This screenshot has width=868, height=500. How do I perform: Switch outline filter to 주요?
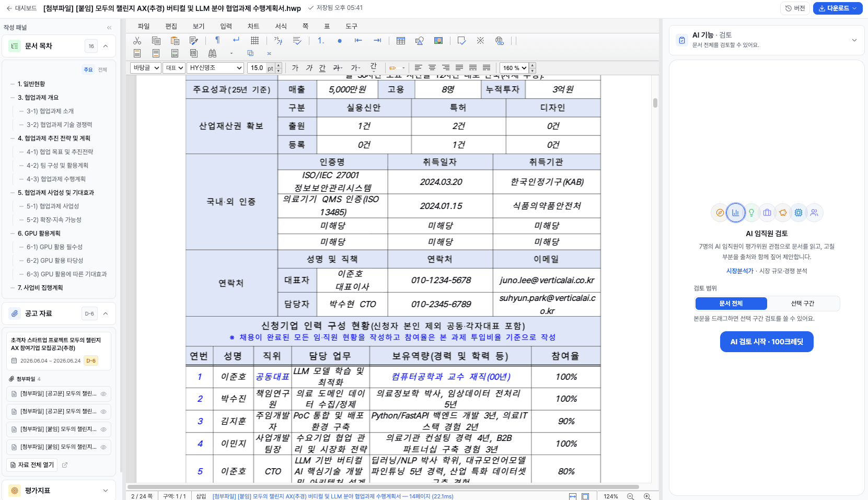click(x=88, y=69)
